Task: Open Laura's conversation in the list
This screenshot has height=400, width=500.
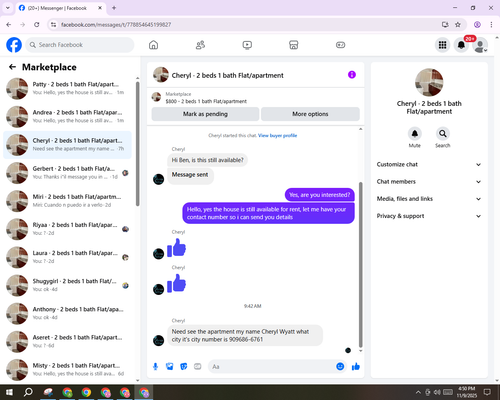Action: (67, 257)
